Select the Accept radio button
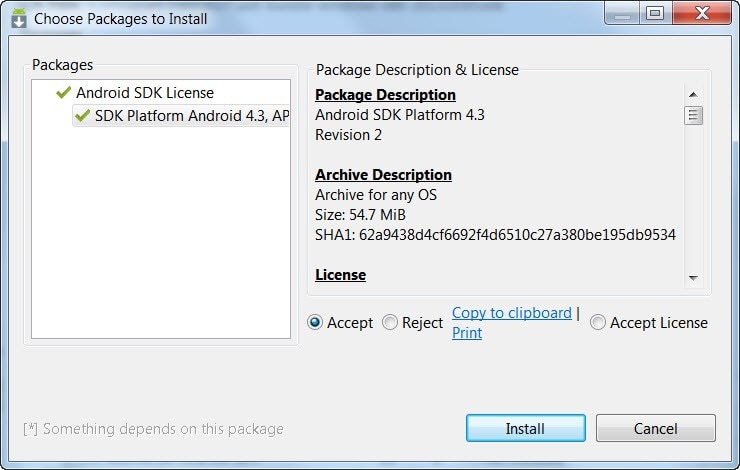This screenshot has width=740, height=470. [315, 323]
